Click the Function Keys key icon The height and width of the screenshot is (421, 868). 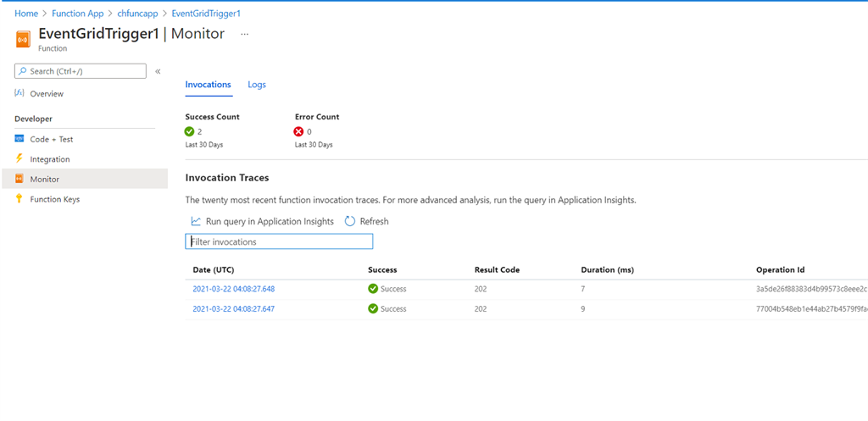(x=19, y=199)
